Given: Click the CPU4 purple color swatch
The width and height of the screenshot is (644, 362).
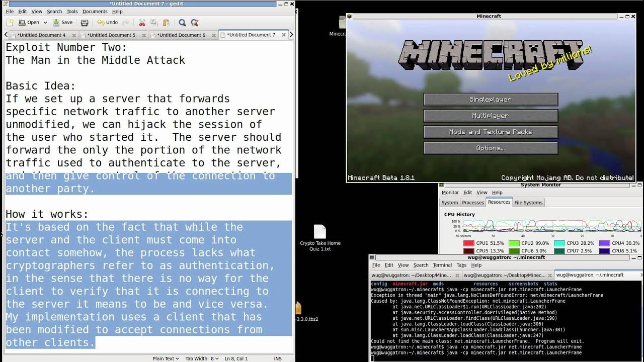Looking at the screenshot, I should (x=605, y=243).
